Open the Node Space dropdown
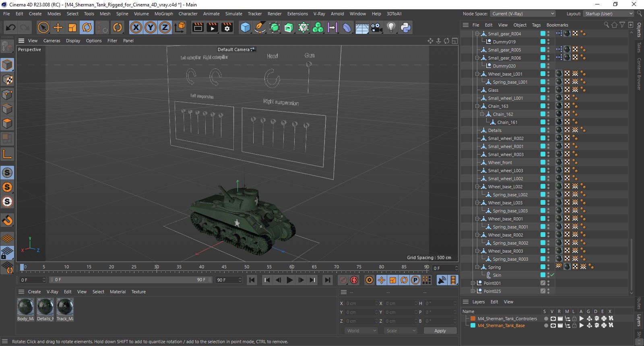This screenshot has height=346, width=644. pyautogui.click(x=523, y=14)
